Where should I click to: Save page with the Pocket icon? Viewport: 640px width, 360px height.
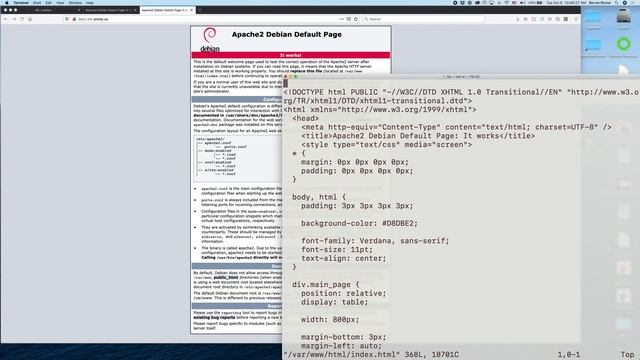pyautogui.click(x=349, y=19)
